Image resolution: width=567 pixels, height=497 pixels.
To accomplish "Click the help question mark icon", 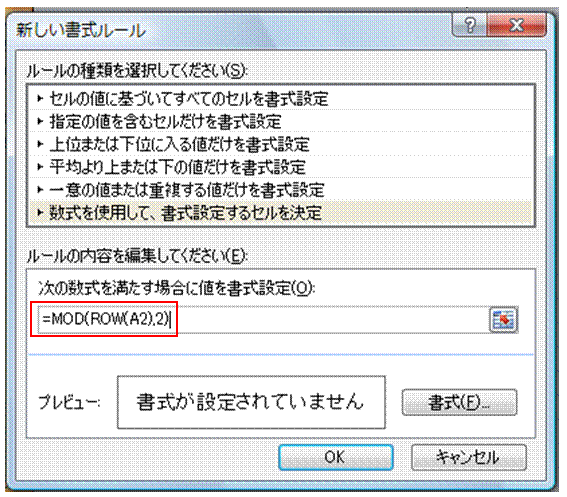I will tap(469, 25).
